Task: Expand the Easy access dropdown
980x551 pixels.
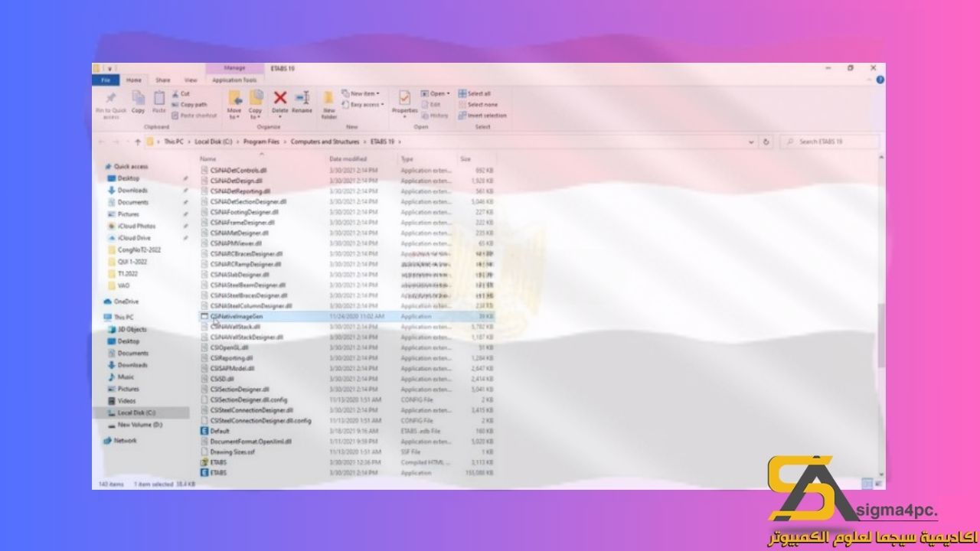Action: coord(363,104)
